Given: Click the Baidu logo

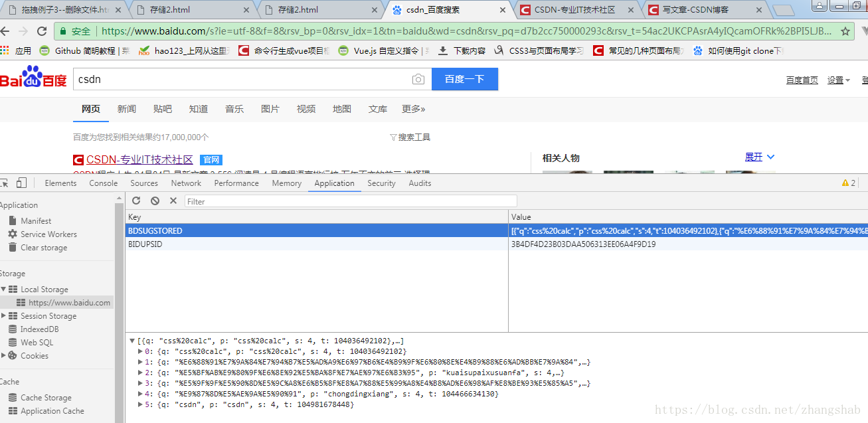Looking at the screenshot, I should (x=33, y=78).
